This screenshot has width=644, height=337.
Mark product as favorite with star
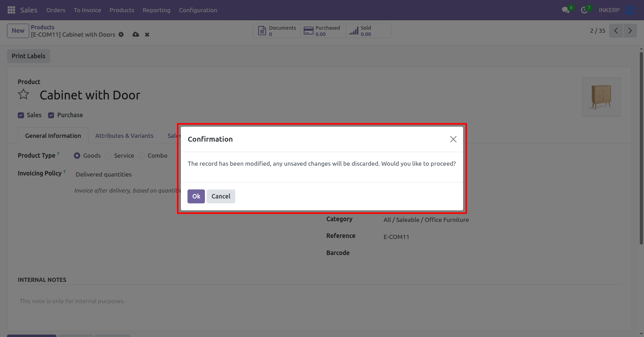pos(24,95)
